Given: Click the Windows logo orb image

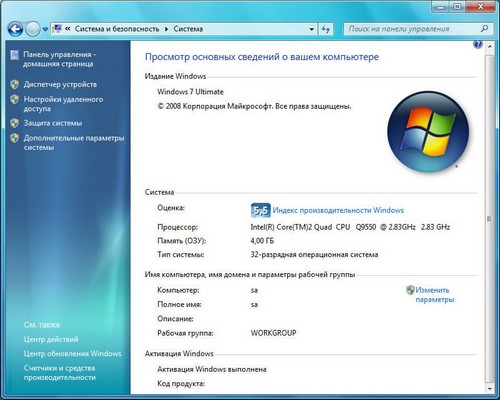Looking at the screenshot, I should coord(428,132).
